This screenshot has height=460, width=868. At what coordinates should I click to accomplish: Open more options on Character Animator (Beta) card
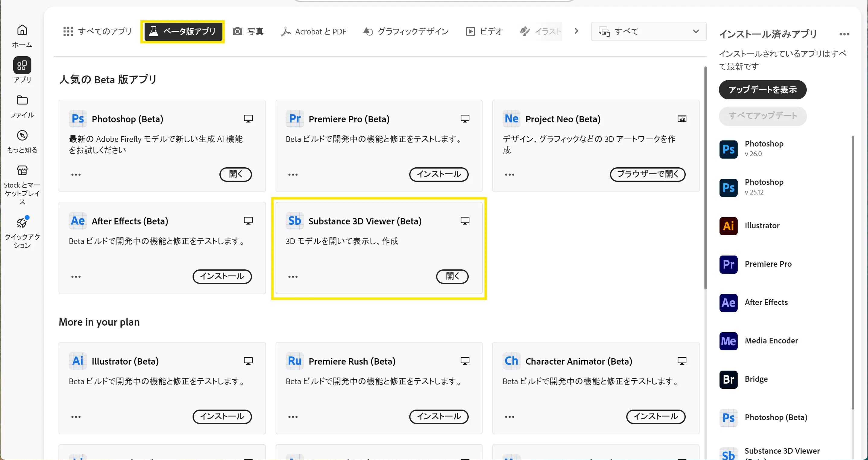[509, 417]
